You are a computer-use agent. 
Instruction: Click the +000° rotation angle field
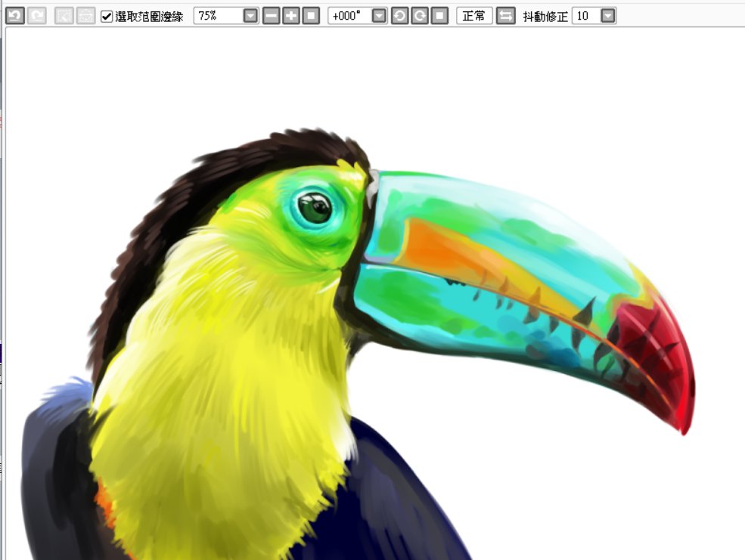pyautogui.click(x=349, y=16)
